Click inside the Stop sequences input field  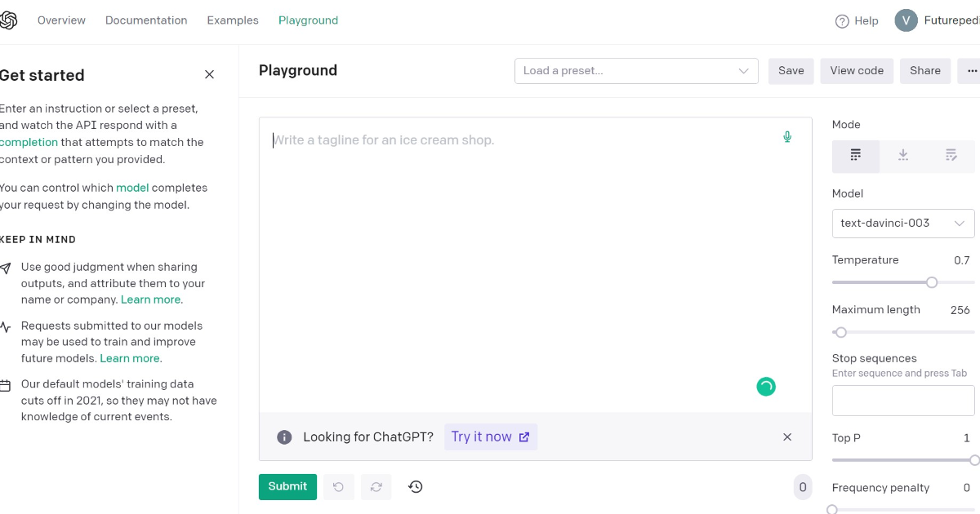[902, 400]
